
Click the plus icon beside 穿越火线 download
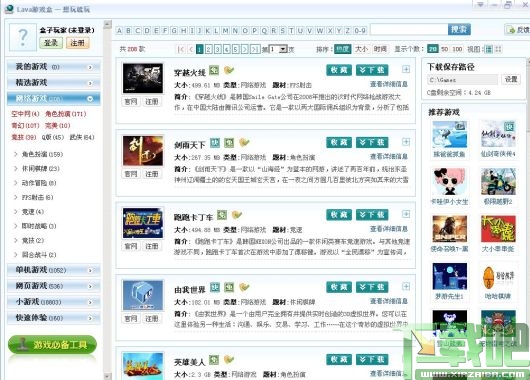tap(406, 69)
